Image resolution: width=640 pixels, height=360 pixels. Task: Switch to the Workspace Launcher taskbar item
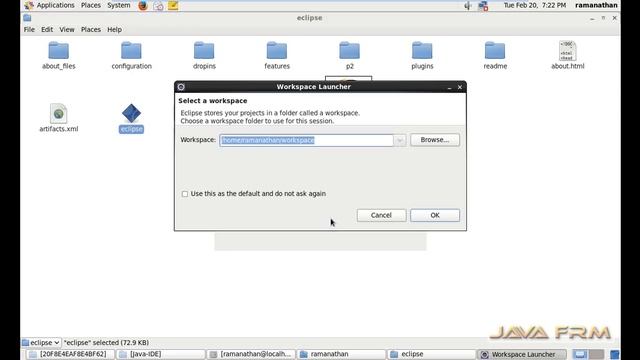522,354
